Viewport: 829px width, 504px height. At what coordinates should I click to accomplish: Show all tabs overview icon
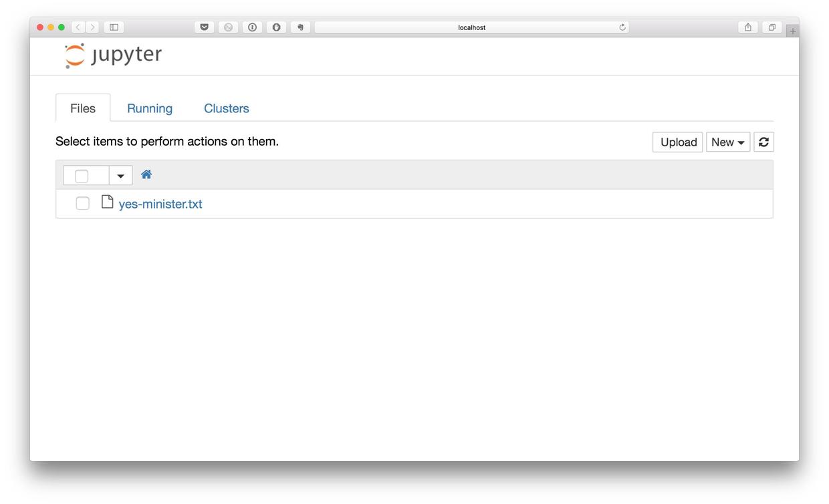[x=772, y=27]
